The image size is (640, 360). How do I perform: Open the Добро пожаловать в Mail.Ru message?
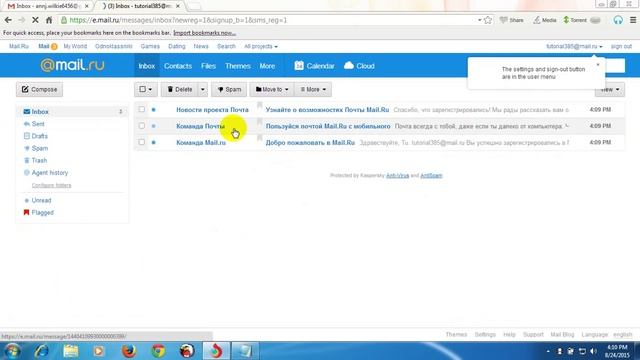tap(310, 142)
